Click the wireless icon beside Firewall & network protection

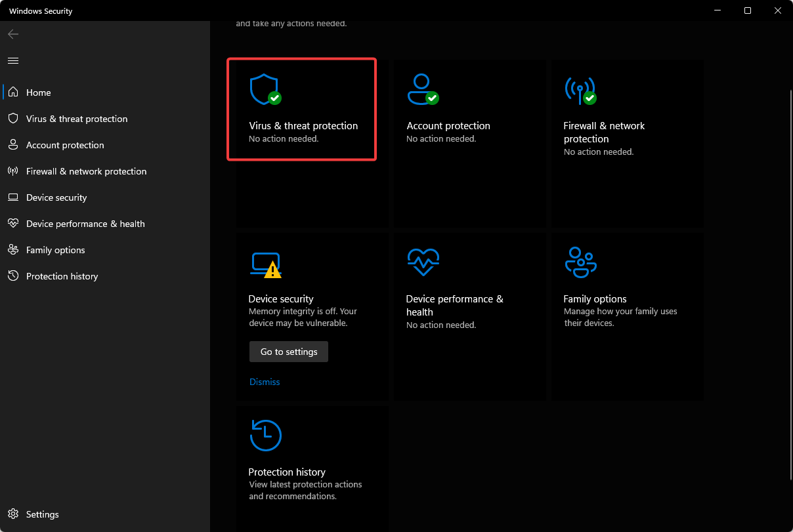(x=13, y=171)
